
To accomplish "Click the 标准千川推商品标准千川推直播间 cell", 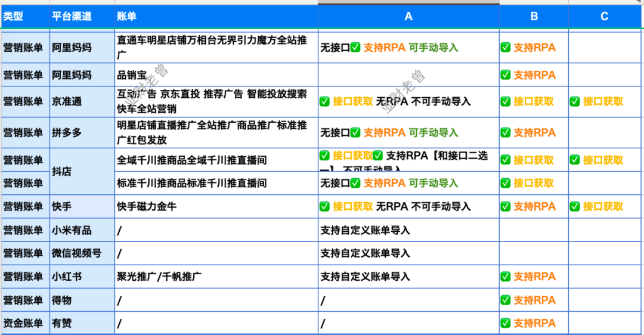I will (216, 182).
